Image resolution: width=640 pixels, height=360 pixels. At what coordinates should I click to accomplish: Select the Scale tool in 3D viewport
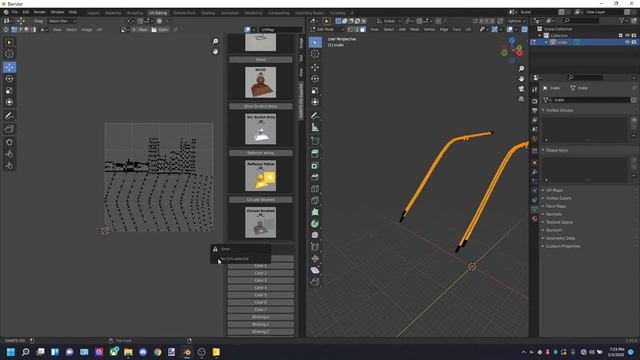[315, 91]
